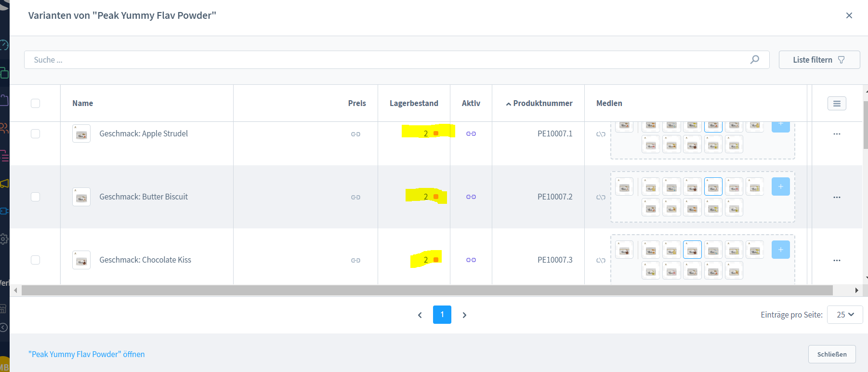Go to previous page arrow
Image resolution: width=868 pixels, height=372 pixels.
[420, 315]
